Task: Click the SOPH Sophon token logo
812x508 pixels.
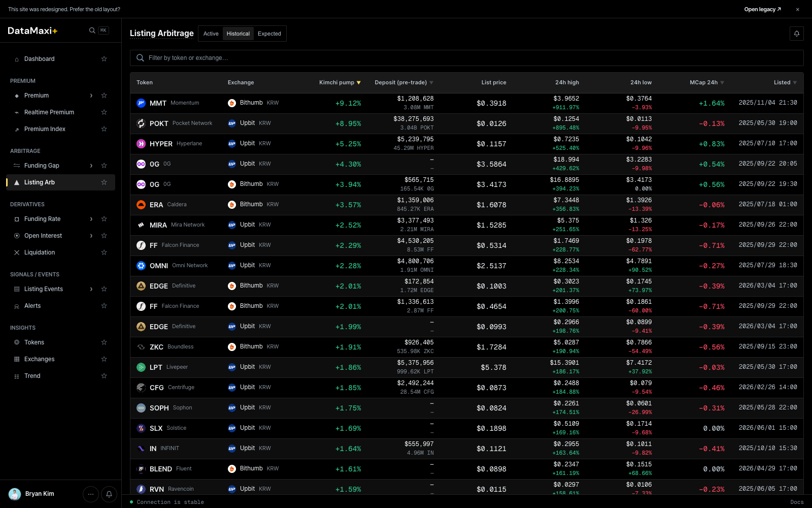Action: [x=141, y=408]
